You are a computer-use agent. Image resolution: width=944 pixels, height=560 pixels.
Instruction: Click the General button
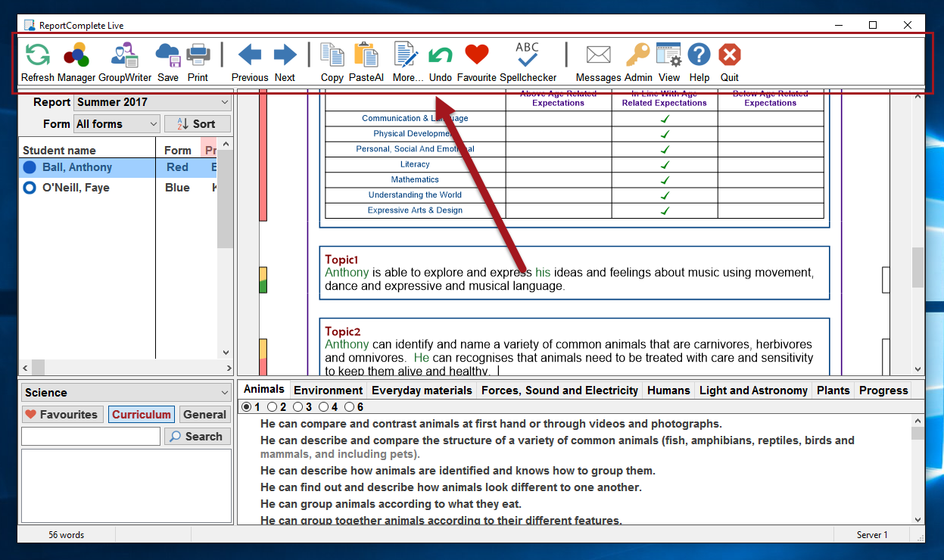pos(205,415)
